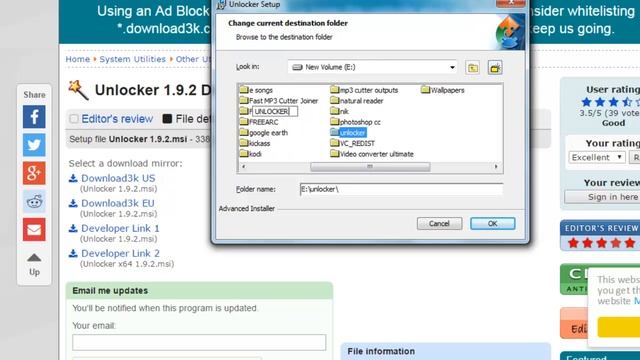Click the Cancel button in dialog
This screenshot has height=360, width=640.
point(439,224)
